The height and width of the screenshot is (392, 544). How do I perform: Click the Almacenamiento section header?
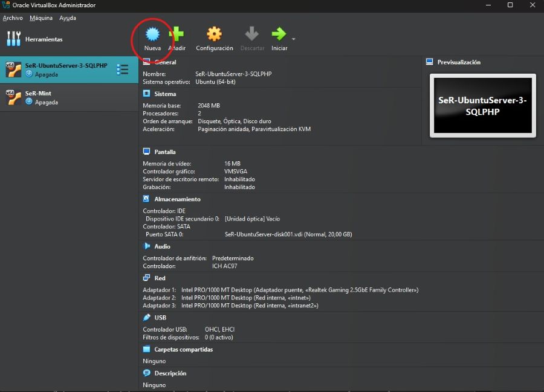[x=177, y=199]
